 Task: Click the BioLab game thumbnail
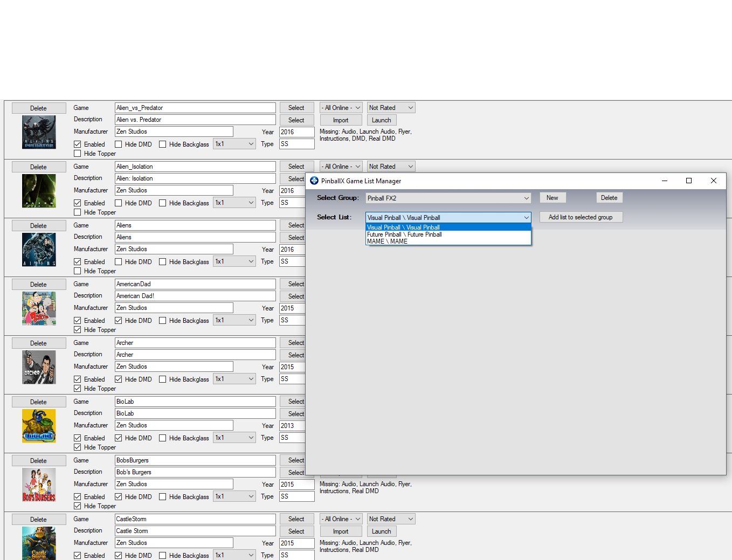point(39,426)
